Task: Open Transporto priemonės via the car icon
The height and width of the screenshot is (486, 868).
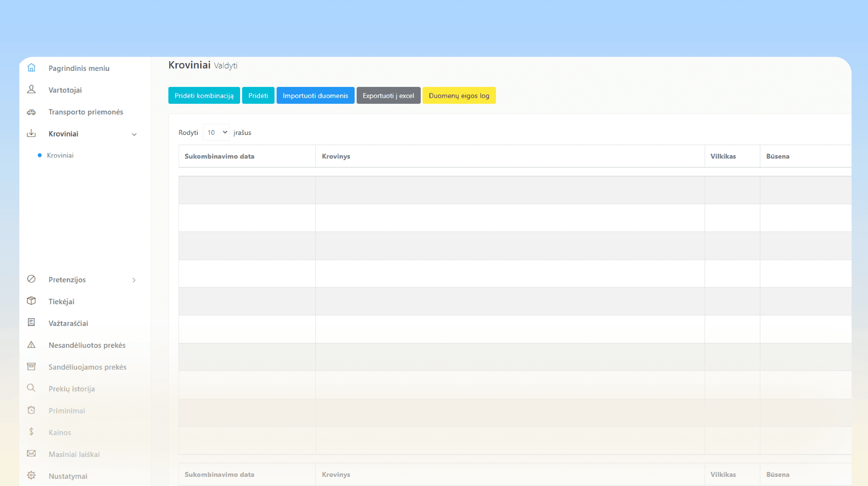Action: pos(31,111)
